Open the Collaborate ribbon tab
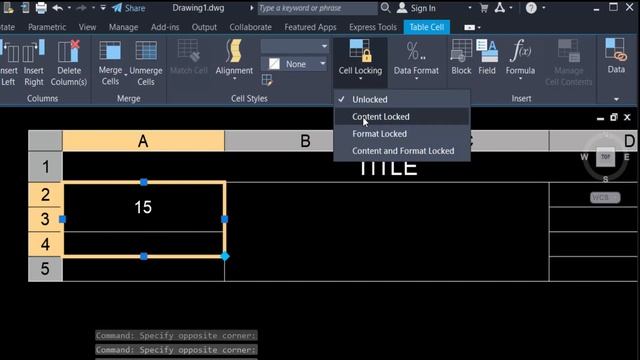This screenshot has width=640, height=360. [x=250, y=27]
